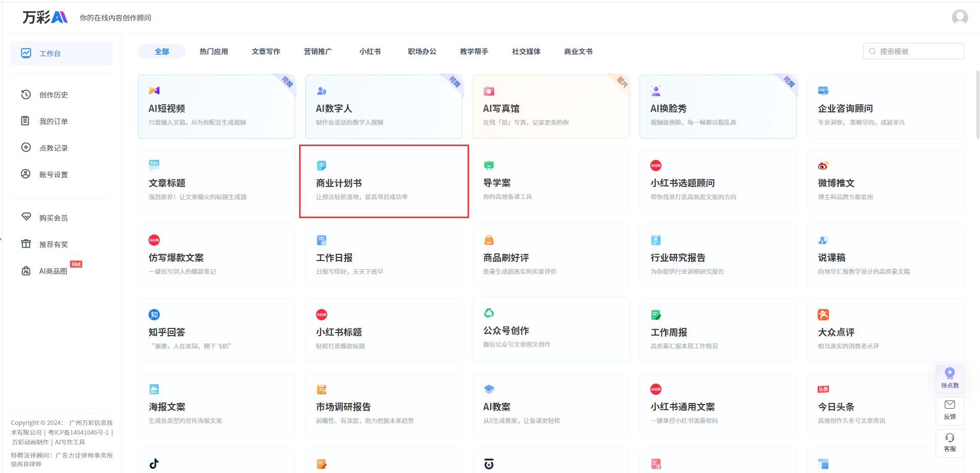Open 创作历史 creation history icon
The width and height of the screenshot is (980, 473).
(26, 94)
